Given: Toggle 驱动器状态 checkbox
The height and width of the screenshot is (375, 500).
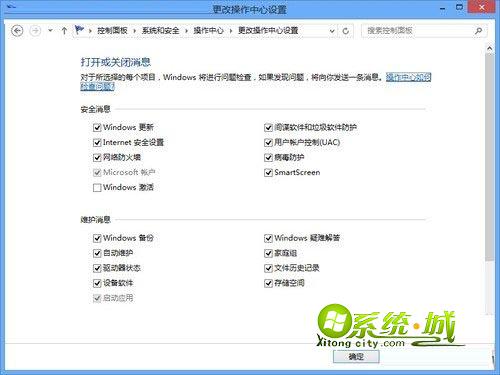Looking at the screenshot, I should click(x=97, y=268).
